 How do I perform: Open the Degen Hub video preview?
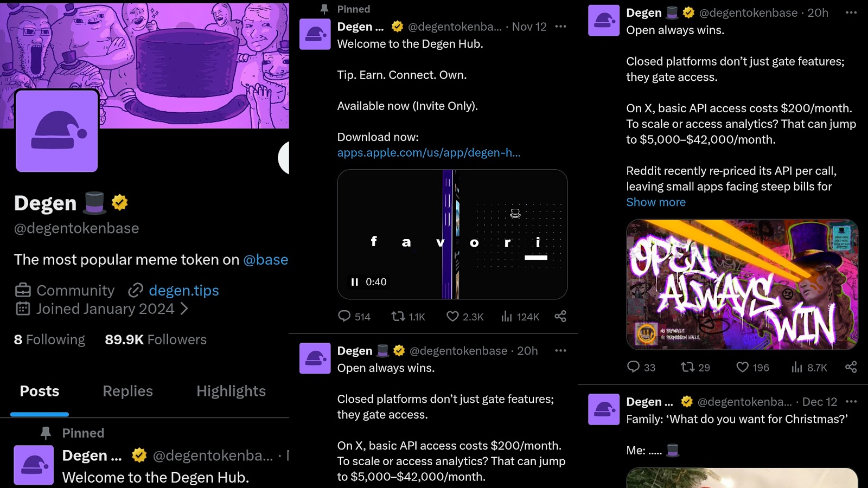[452, 234]
